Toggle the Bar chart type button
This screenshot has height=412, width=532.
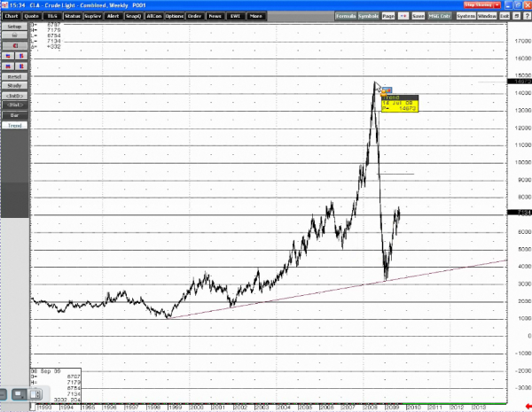(14, 115)
